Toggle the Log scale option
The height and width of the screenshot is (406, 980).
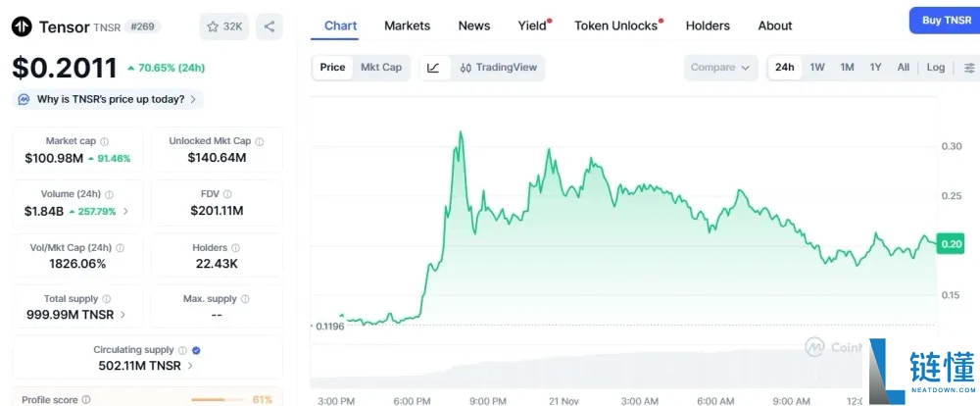point(936,68)
